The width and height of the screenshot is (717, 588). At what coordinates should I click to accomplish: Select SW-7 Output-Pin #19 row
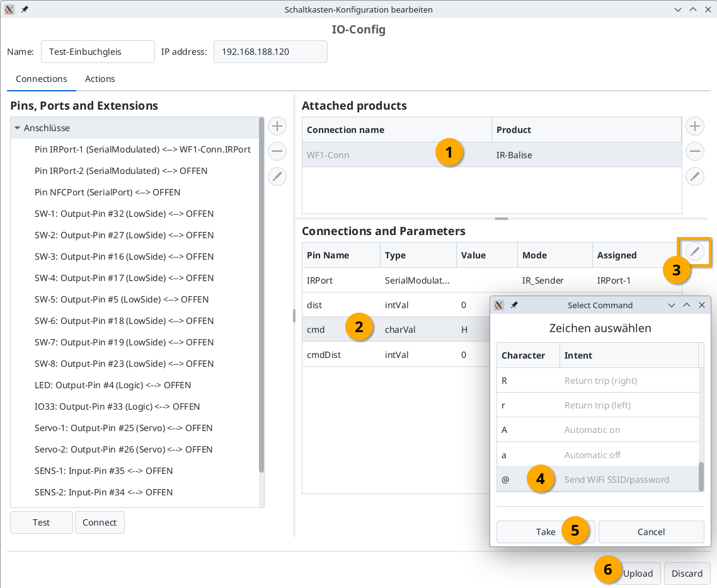134,342
